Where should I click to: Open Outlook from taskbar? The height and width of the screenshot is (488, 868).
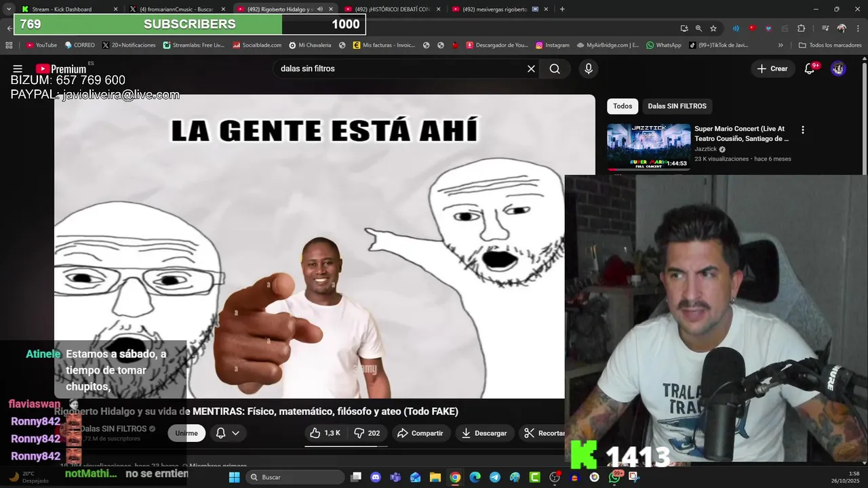click(x=415, y=477)
